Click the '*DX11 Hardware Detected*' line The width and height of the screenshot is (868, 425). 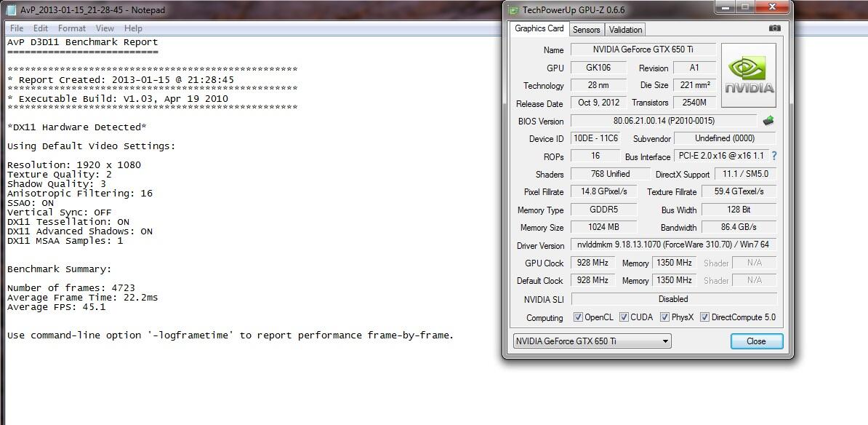click(77, 127)
